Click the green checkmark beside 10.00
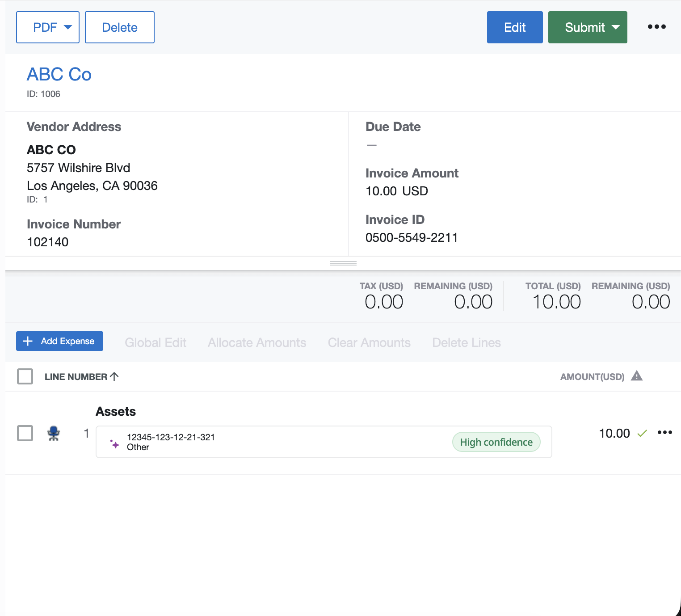The height and width of the screenshot is (616, 681). tap(642, 433)
